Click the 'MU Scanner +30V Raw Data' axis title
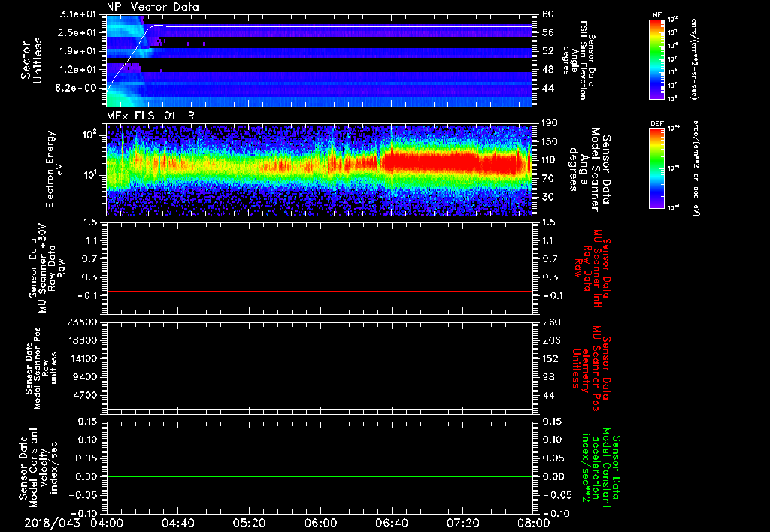770x532 pixels. pyautogui.click(x=47, y=268)
